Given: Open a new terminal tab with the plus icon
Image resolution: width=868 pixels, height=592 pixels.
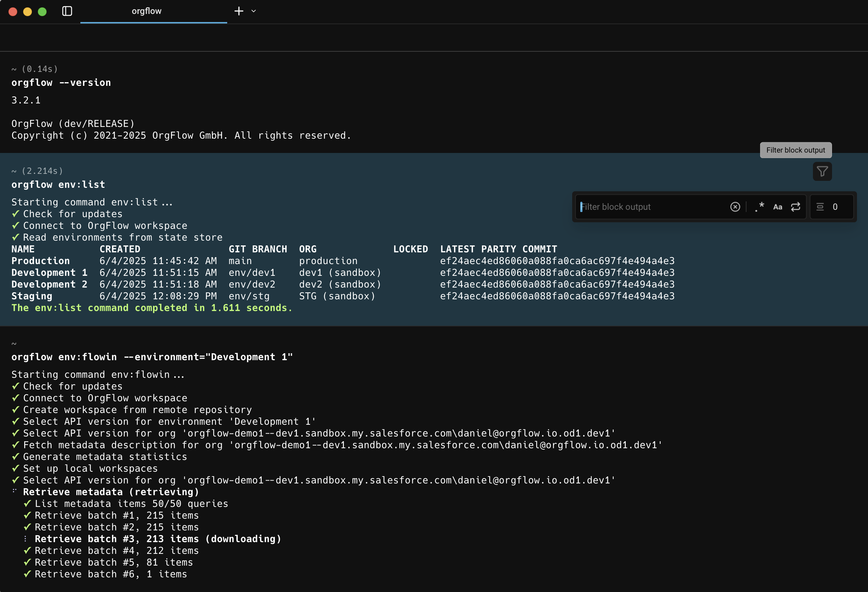Looking at the screenshot, I should pyautogui.click(x=238, y=11).
